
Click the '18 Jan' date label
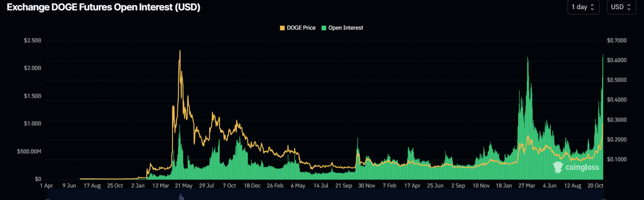[504, 185]
